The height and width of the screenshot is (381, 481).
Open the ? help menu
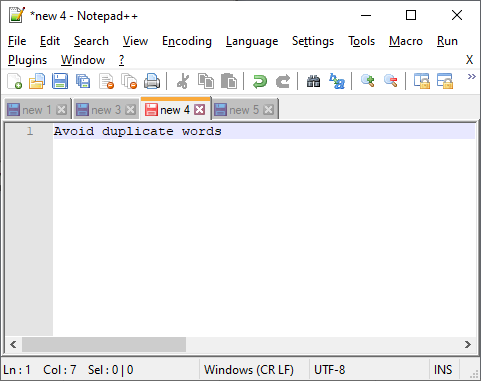(x=121, y=60)
